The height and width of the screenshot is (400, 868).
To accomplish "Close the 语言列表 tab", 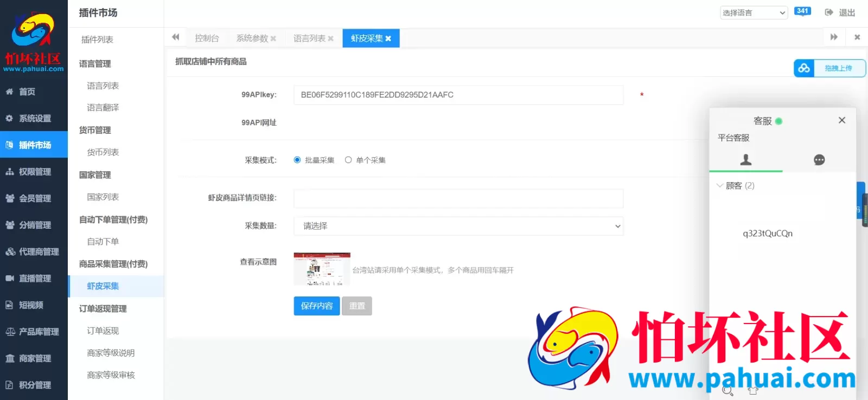I will (x=331, y=38).
